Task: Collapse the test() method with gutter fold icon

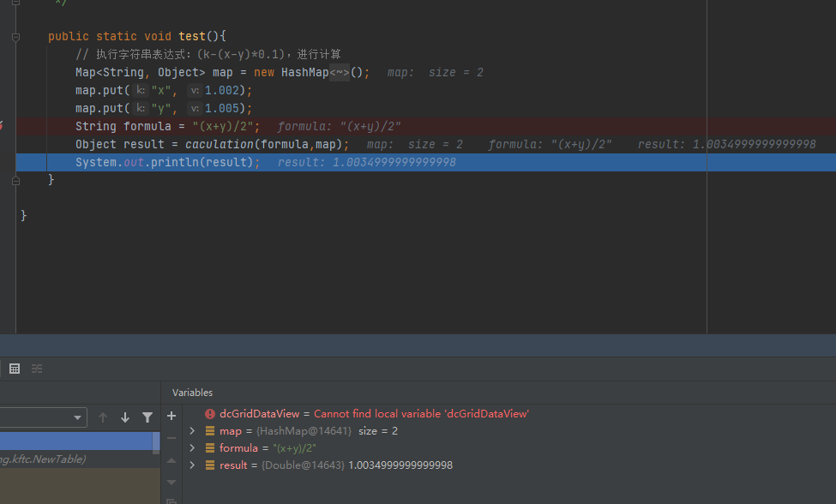Action: coord(16,37)
